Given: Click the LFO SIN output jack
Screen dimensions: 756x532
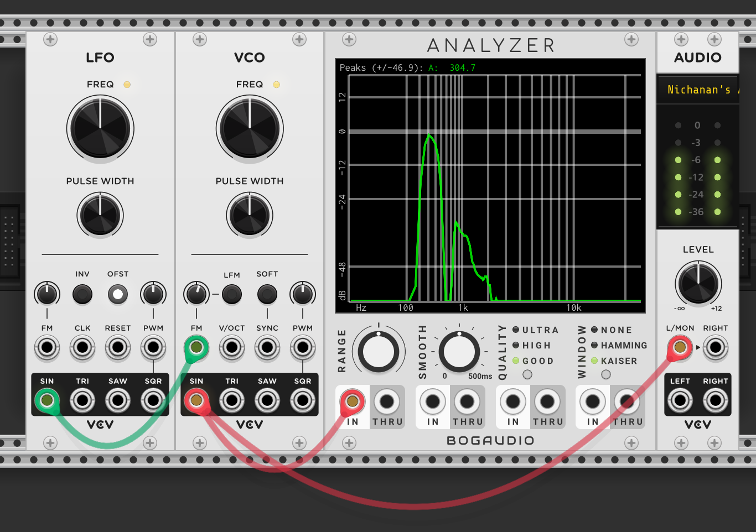Looking at the screenshot, I should coord(47,400).
